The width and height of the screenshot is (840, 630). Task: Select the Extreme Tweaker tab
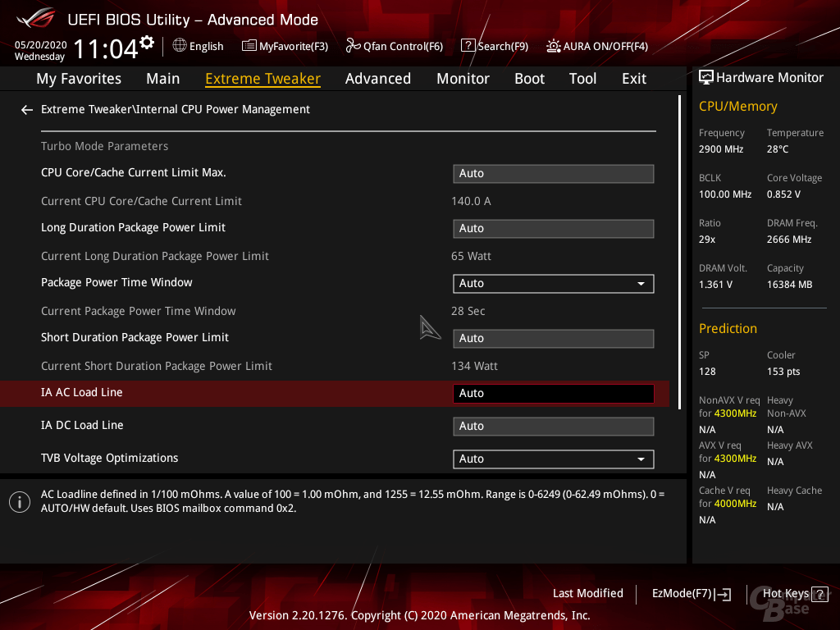(x=263, y=79)
